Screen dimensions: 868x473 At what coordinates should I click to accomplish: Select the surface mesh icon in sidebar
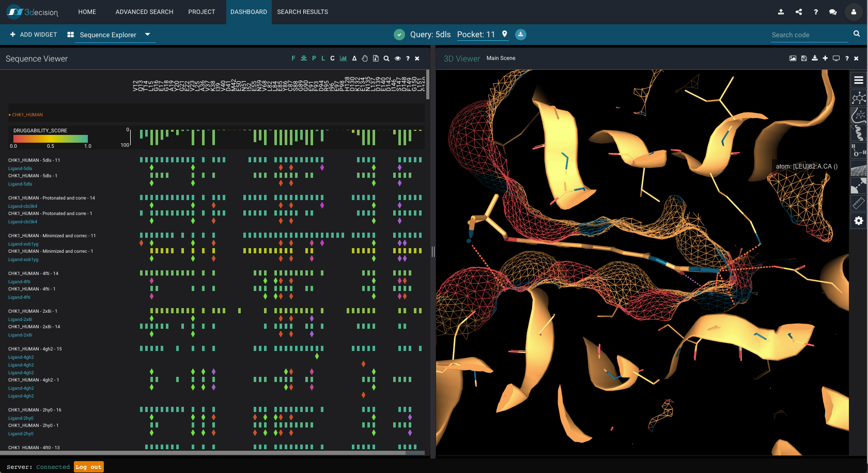858,169
